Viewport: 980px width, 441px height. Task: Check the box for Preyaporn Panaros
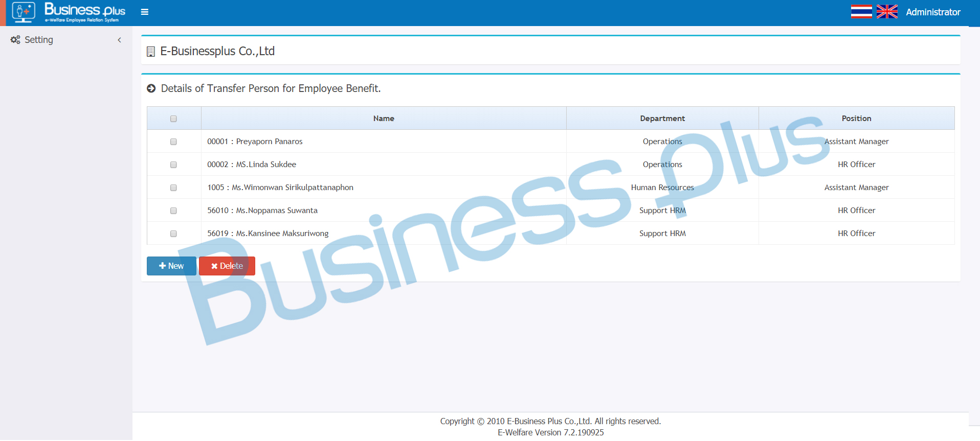pyautogui.click(x=173, y=142)
